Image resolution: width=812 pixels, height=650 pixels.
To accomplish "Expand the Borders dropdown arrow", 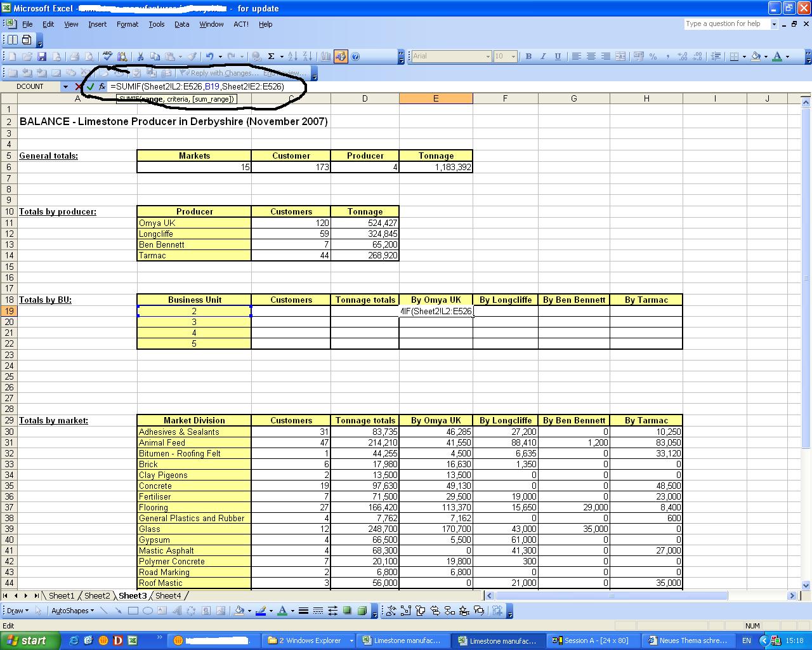I will click(x=744, y=56).
